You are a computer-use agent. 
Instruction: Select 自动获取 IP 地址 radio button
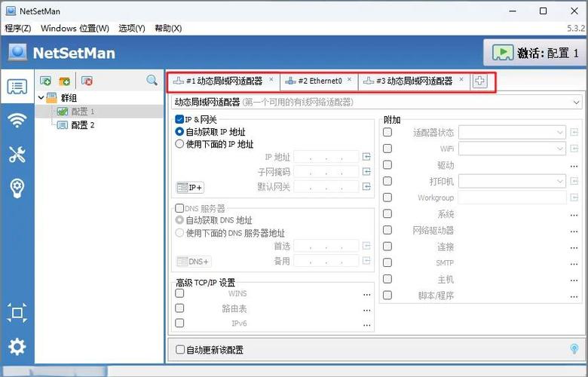coord(179,132)
